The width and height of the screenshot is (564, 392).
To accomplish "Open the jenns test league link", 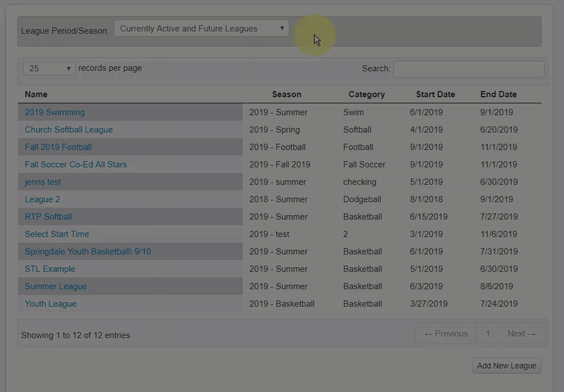I will tap(43, 182).
